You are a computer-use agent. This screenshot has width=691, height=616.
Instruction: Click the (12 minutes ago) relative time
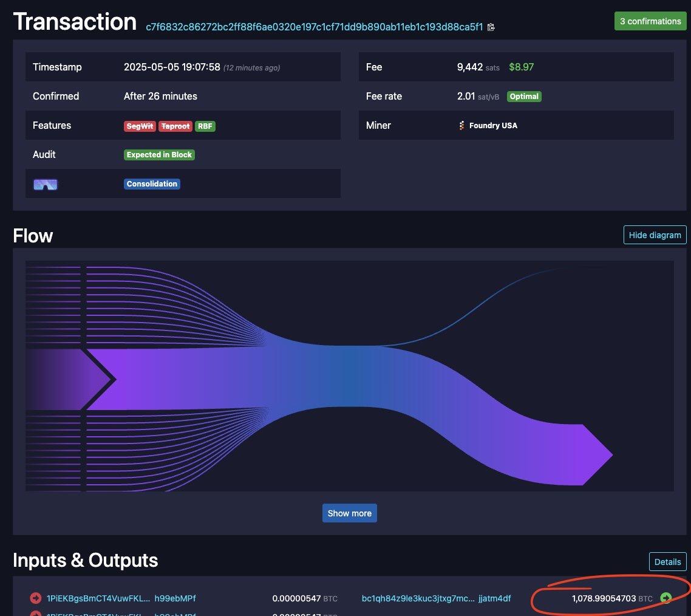tap(251, 68)
